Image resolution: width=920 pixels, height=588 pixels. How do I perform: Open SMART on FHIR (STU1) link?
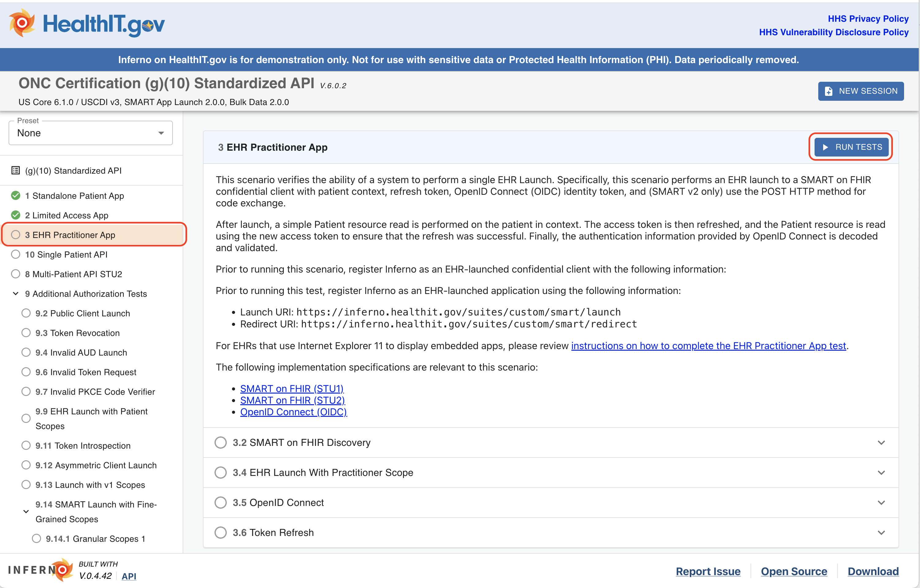point(292,388)
